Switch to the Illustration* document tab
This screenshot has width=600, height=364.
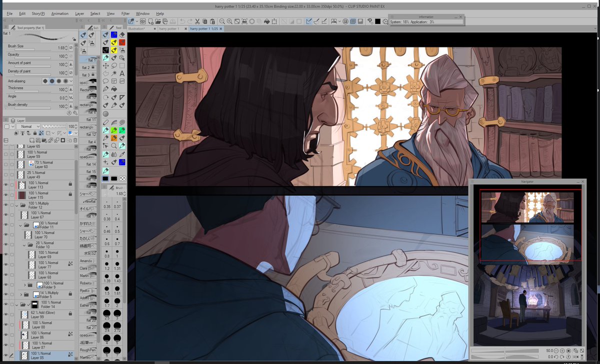pyautogui.click(x=136, y=29)
